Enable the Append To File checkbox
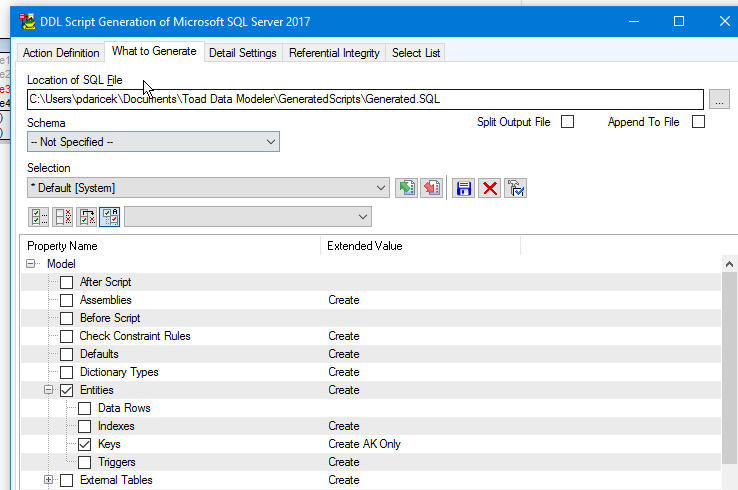Screen dimensions: 738x490 tap(698, 122)
